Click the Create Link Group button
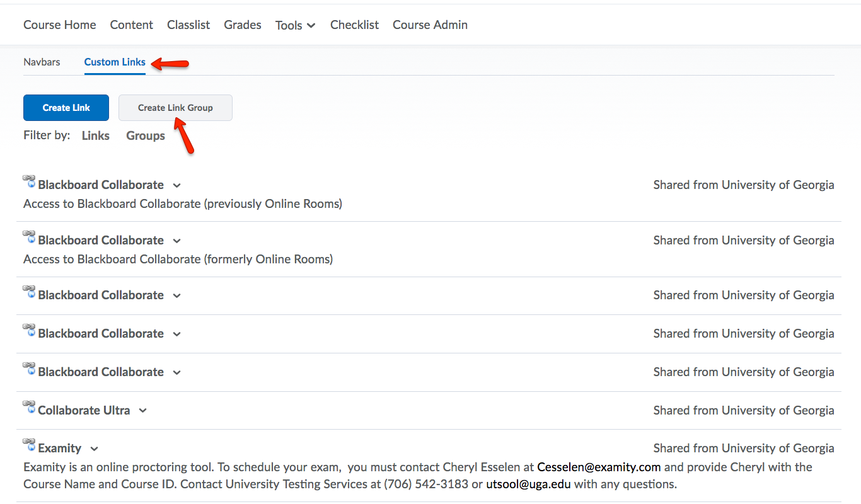Screen dimensions: 861x504 tap(175, 108)
